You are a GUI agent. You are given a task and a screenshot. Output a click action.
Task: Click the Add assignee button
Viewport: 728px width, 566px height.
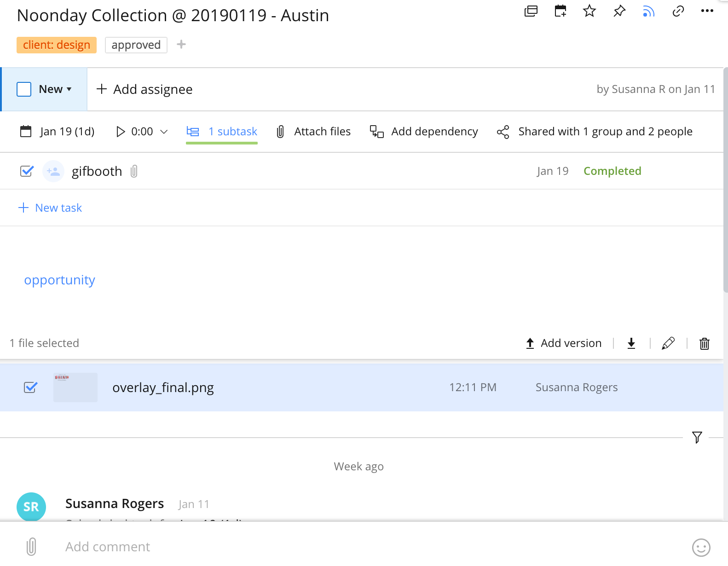pyautogui.click(x=144, y=89)
